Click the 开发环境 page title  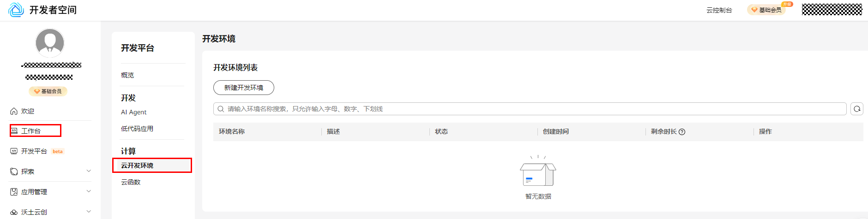pos(219,39)
